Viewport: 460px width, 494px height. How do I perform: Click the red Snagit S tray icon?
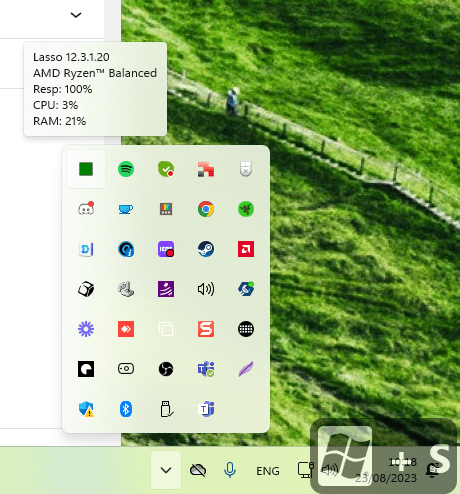click(x=206, y=329)
